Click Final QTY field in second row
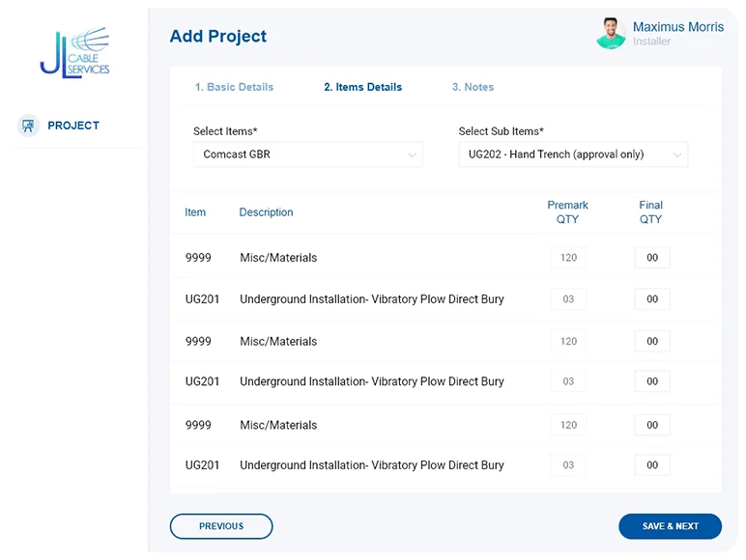 click(652, 299)
